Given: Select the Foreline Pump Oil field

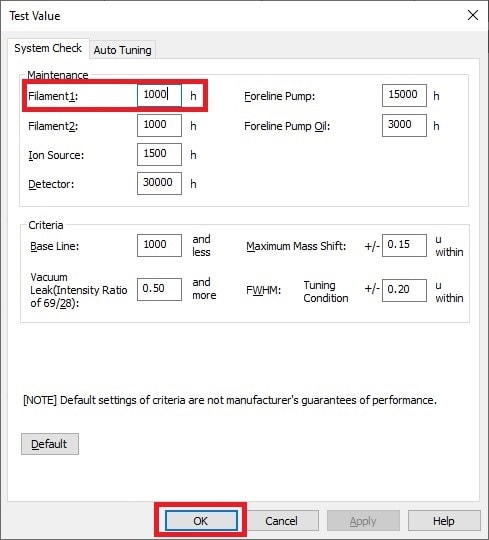Looking at the screenshot, I should click(404, 125).
